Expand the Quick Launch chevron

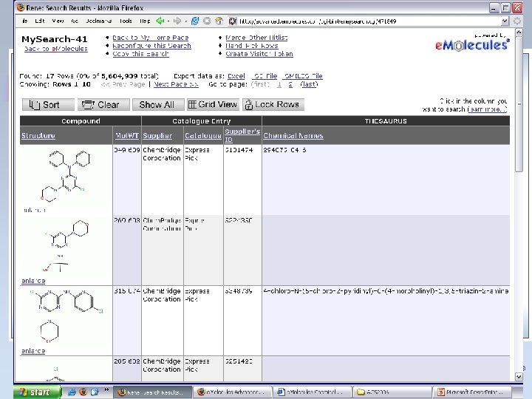[106, 389]
